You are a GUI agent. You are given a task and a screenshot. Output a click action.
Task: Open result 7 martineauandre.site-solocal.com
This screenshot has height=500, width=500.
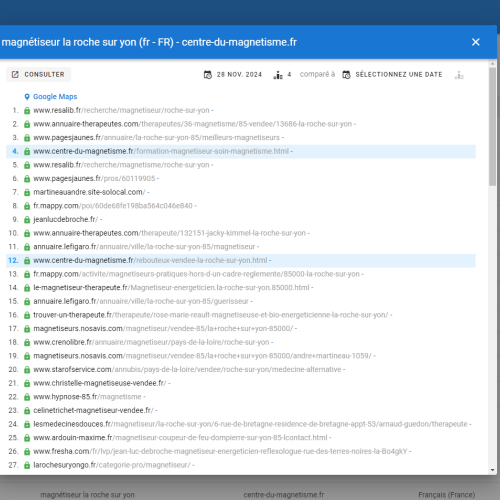tap(89, 192)
